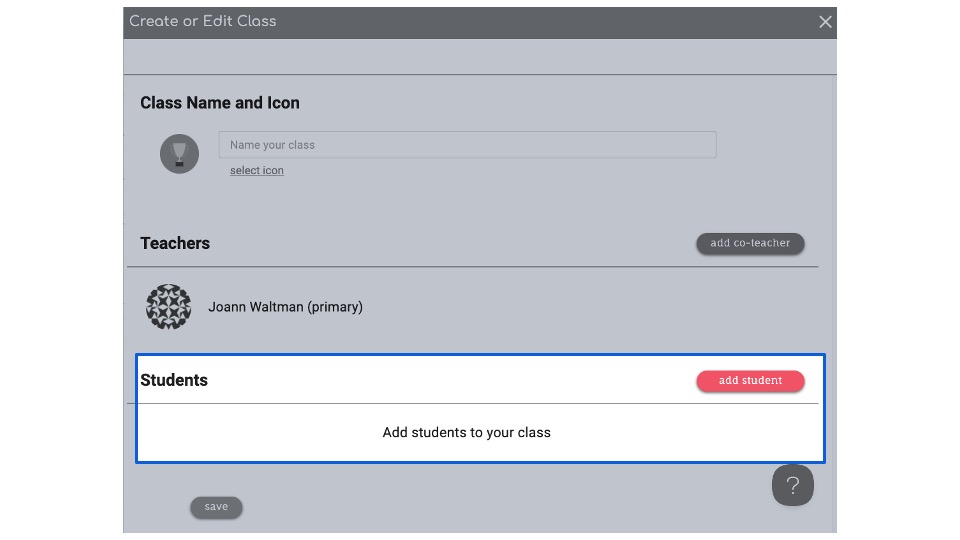Select the teacher name Joann Waltman (primary)

(285, 307)
